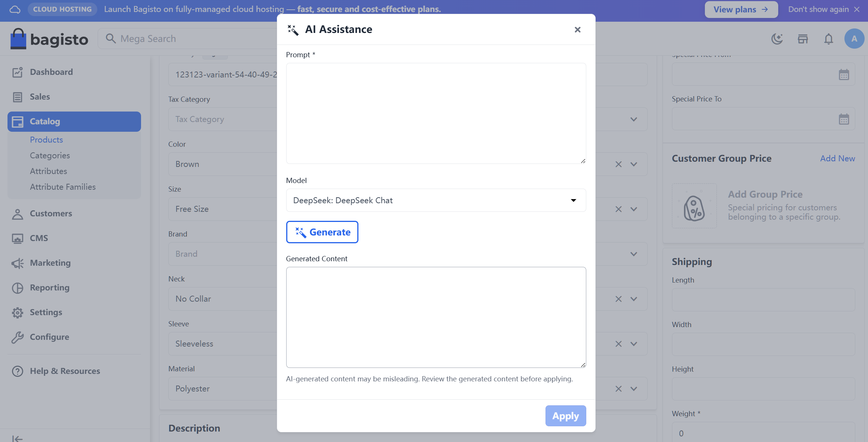Expand the Brand dropdown

(x=633, y=254)
